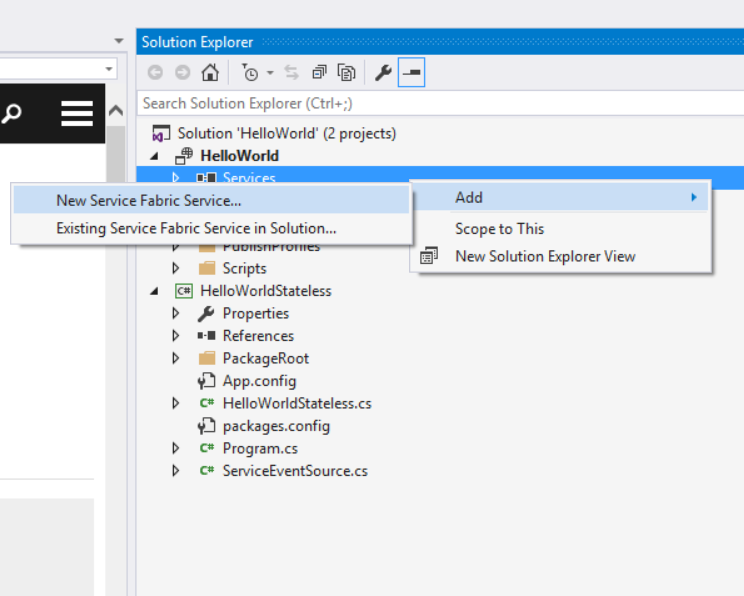Click the Pending Changes Filter clock icon
Image resolution: width=744 pixels, height=596 pixels.
250,73
